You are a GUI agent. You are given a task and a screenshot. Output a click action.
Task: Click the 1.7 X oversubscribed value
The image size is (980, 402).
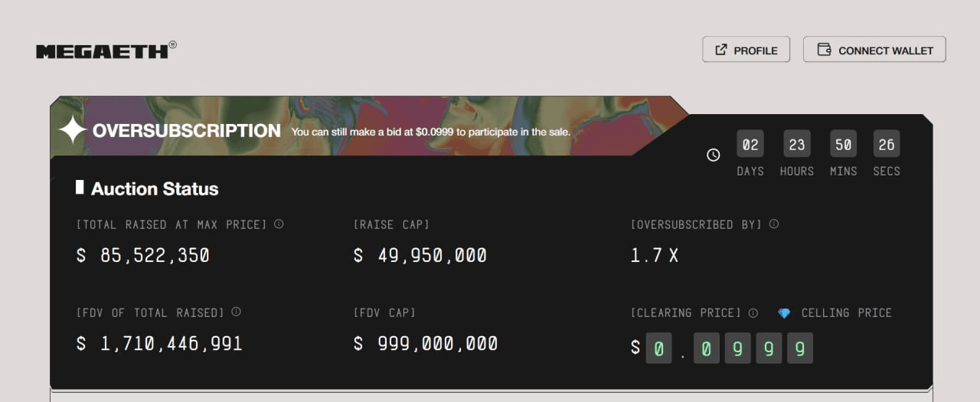click(655, 256)
